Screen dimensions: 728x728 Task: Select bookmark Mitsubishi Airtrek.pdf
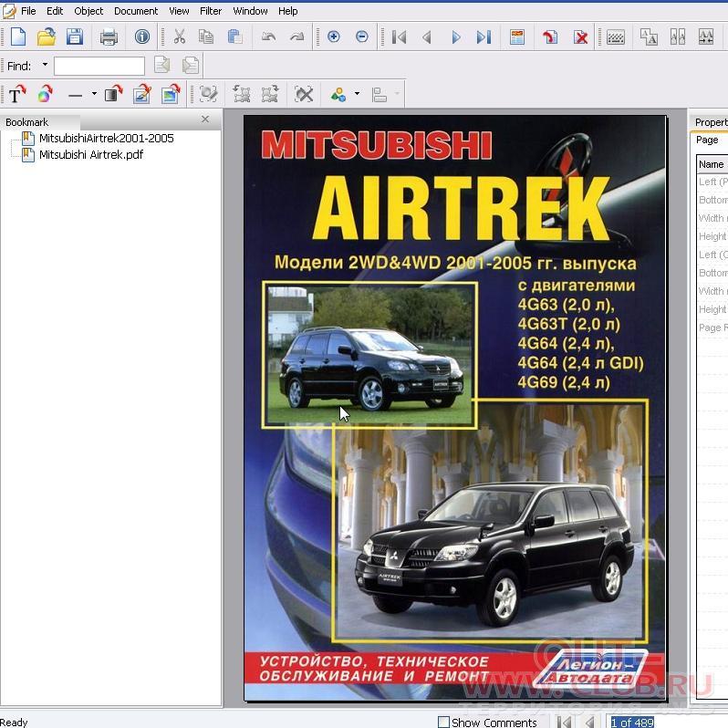[91, 154]
